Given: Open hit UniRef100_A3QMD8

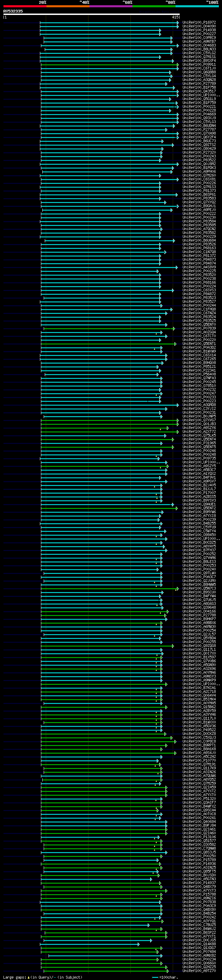Looking at the screenshot, I should point(199,405).
